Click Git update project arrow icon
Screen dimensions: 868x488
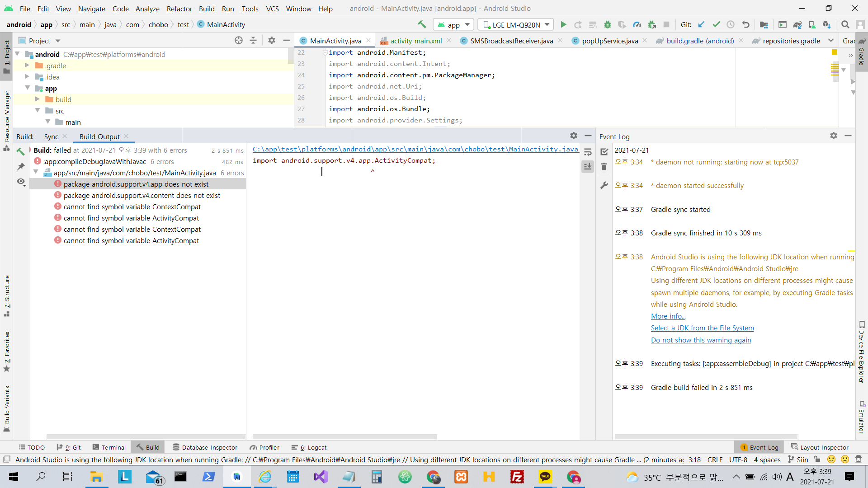click(701, 25)
